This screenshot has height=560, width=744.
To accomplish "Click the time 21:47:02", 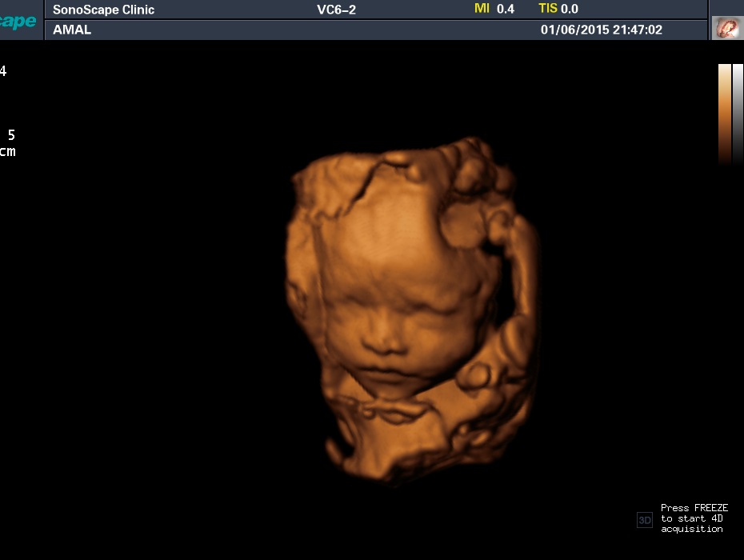I will [638, 30].
